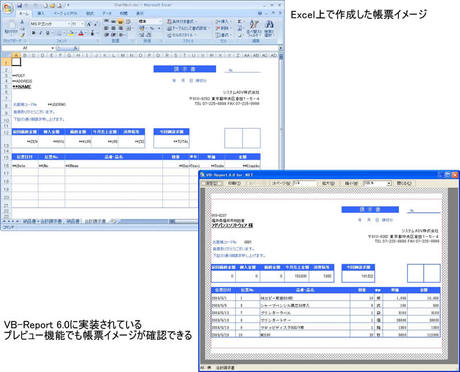Click the underlined customer name in preview
This screenshot has height=372, width=460.
232,225
